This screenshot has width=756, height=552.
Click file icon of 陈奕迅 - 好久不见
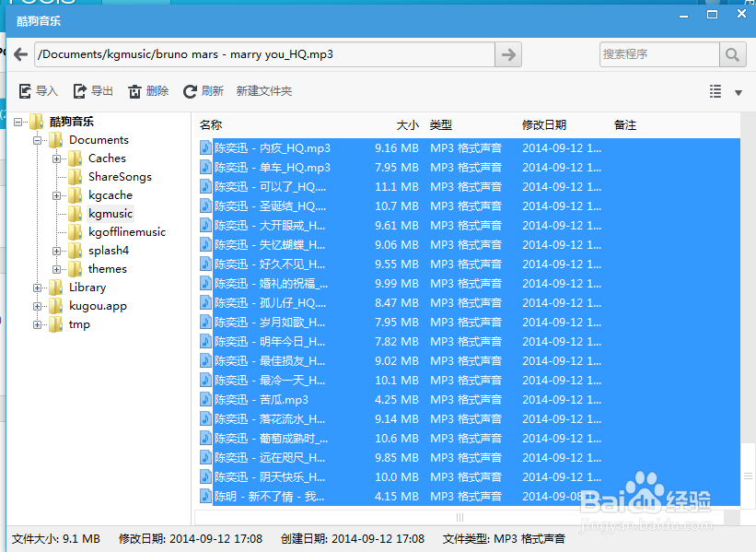[206, 264]
